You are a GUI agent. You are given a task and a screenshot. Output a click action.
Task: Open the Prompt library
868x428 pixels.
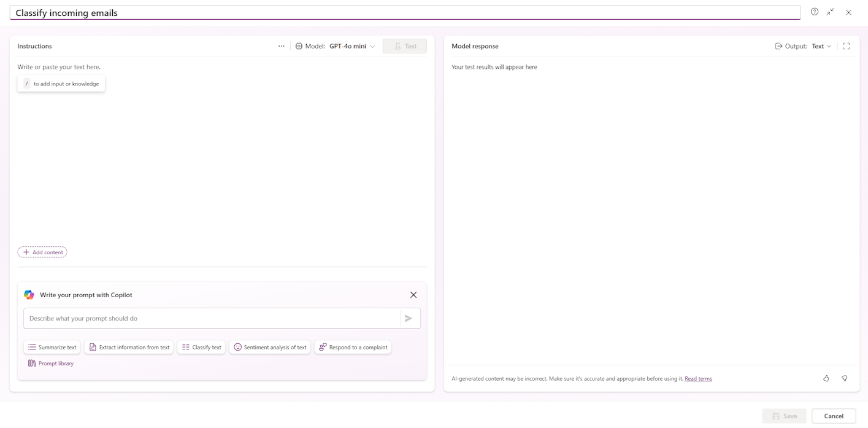coord(50,364)
